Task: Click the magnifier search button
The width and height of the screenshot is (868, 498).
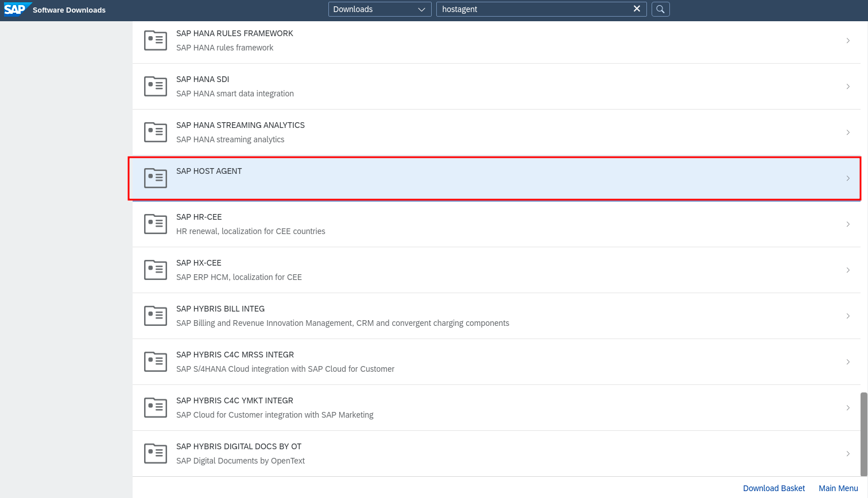Action: pyautogui.click(x=660, y=9)
